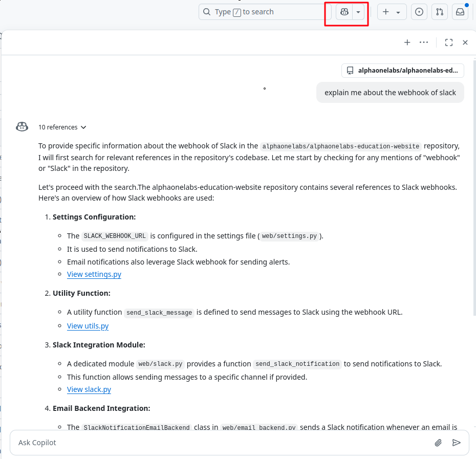Viewport: 476px width, 459px height.
Task: Click the search magnifier icon
Action: 206,12
